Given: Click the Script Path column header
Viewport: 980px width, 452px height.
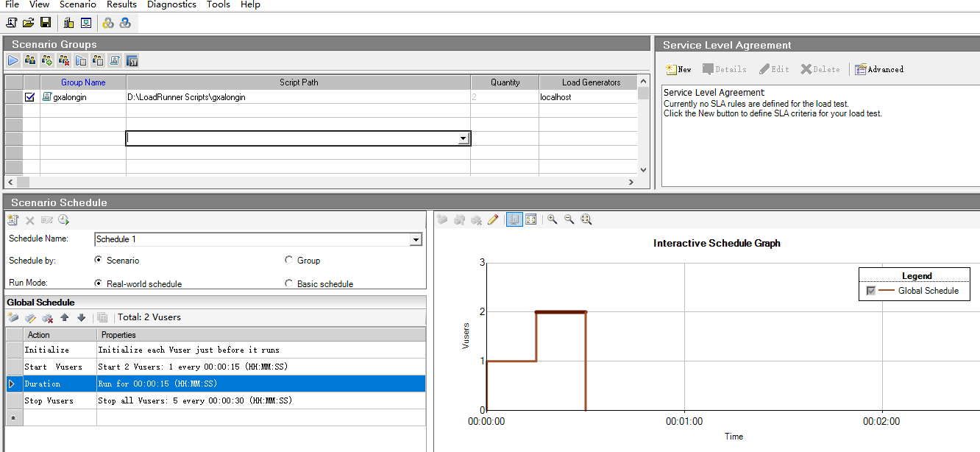Looking at the screenshot, I should coord(299,82).
